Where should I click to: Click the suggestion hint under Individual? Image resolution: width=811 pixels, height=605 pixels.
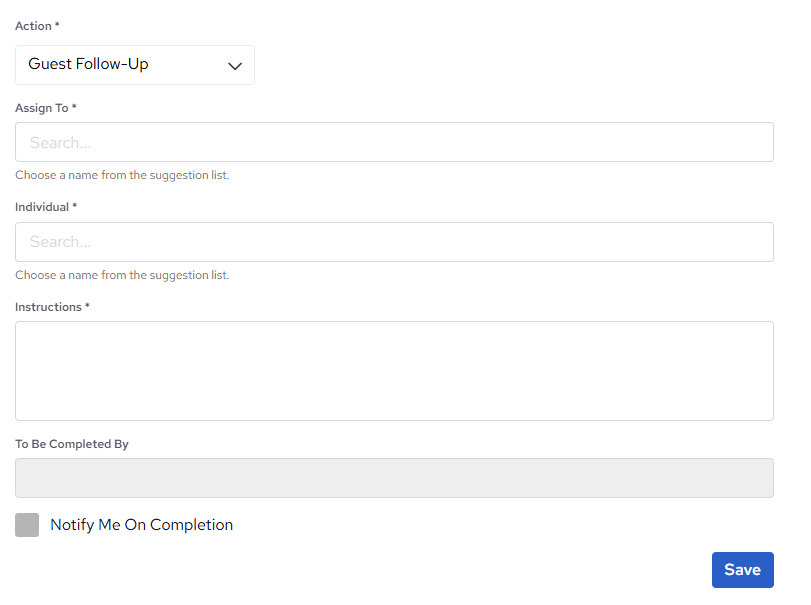123,274
